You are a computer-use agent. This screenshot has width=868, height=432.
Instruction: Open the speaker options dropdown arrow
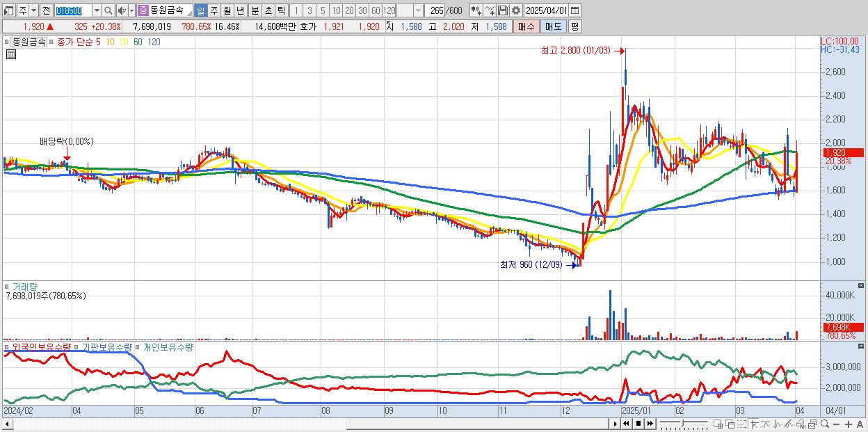tap(132, 10)
